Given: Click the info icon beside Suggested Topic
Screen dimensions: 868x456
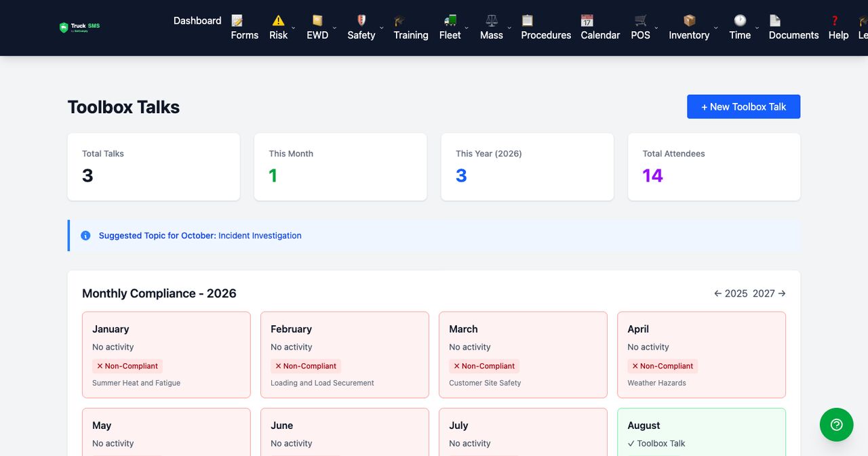Looking at the screenshot, I should pyautogui.click(x=85, y=236).
